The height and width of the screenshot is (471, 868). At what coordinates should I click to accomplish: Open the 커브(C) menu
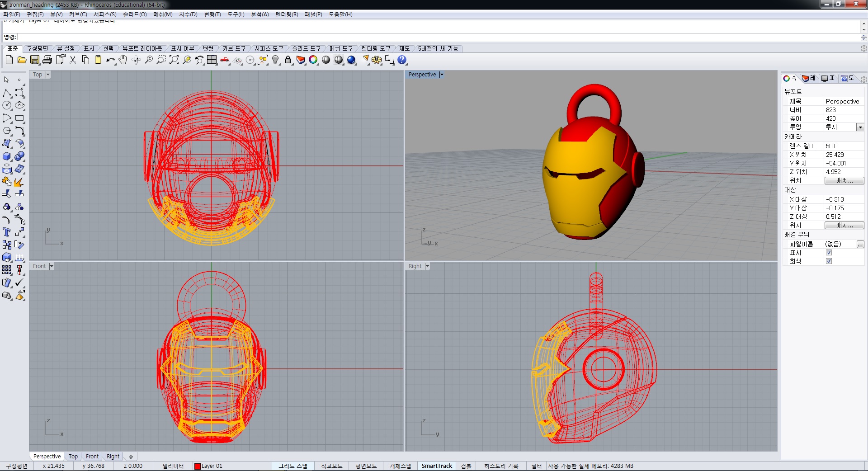click(78, 14)
